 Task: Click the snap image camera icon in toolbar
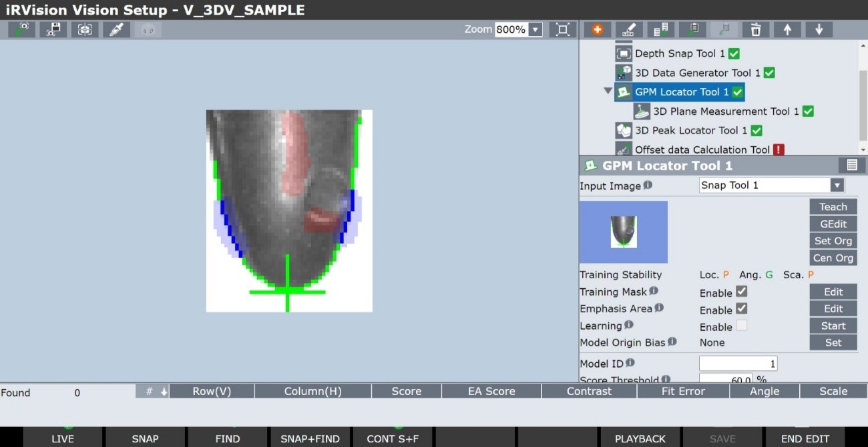tap(22, 29)
